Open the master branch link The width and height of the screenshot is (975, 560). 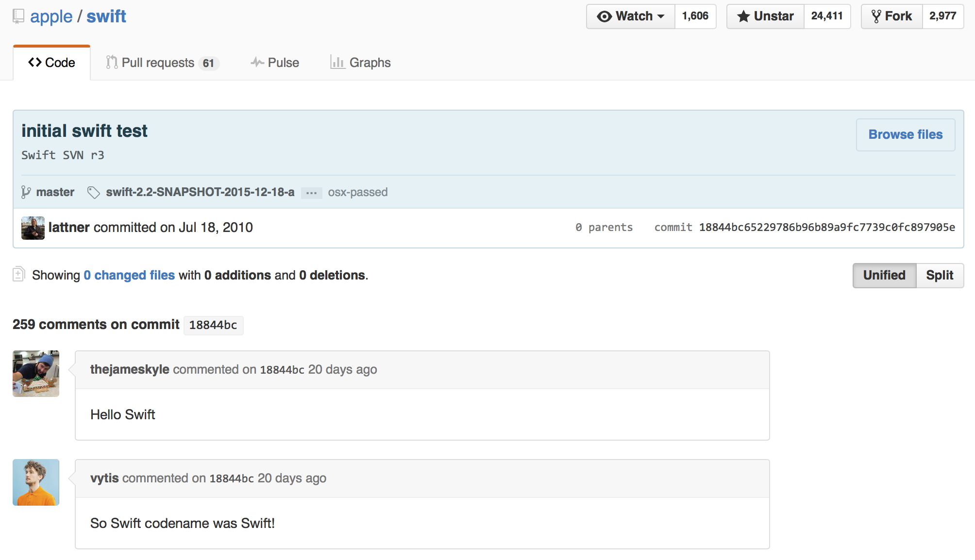tap(55, 192)
